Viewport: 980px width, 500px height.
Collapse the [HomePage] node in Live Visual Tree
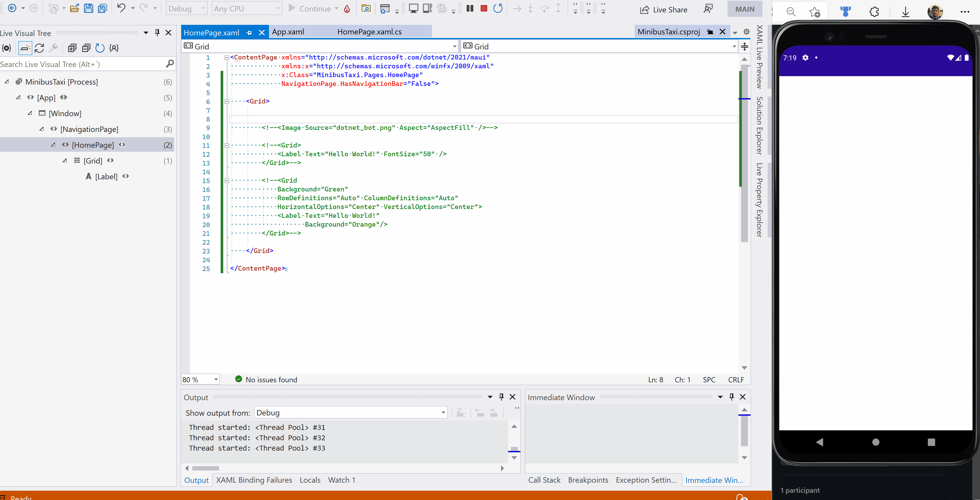[54, 145]
